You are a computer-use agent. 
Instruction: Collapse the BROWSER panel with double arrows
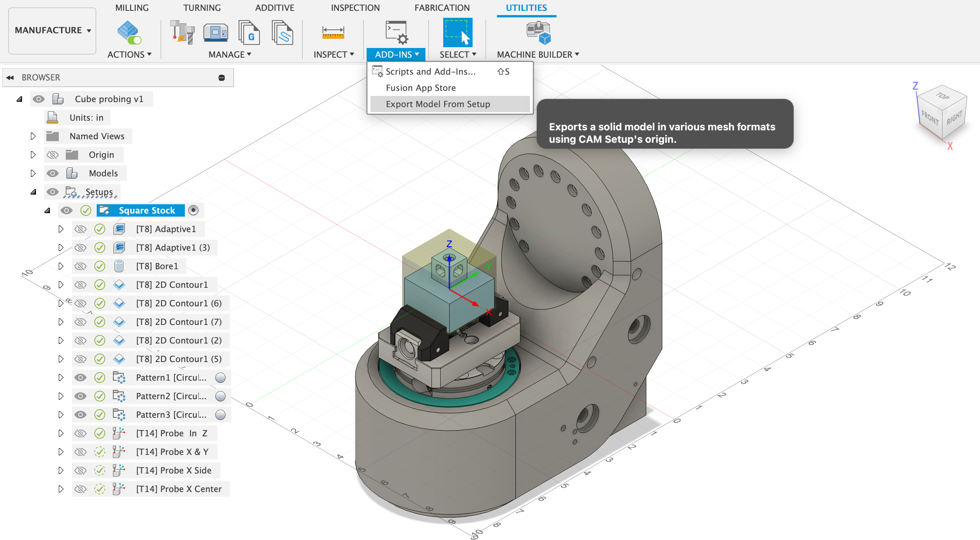pos(10,77)
